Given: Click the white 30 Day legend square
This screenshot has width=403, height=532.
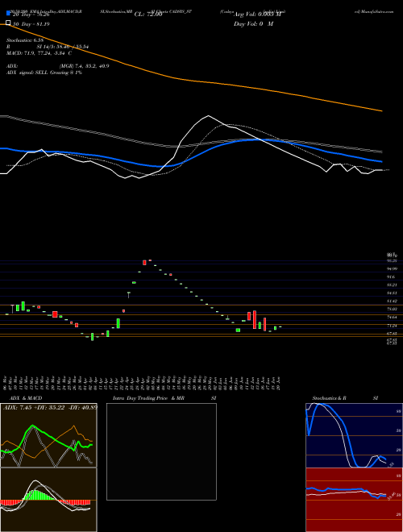Looking at the screenshot, I should point(9,23).
